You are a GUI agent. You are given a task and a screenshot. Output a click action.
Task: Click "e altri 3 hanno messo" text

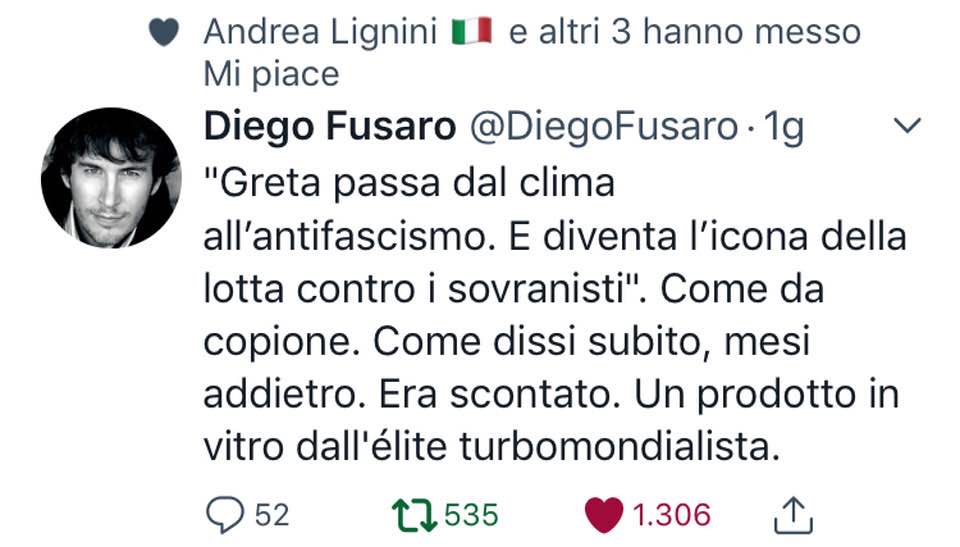click(684, 32)
